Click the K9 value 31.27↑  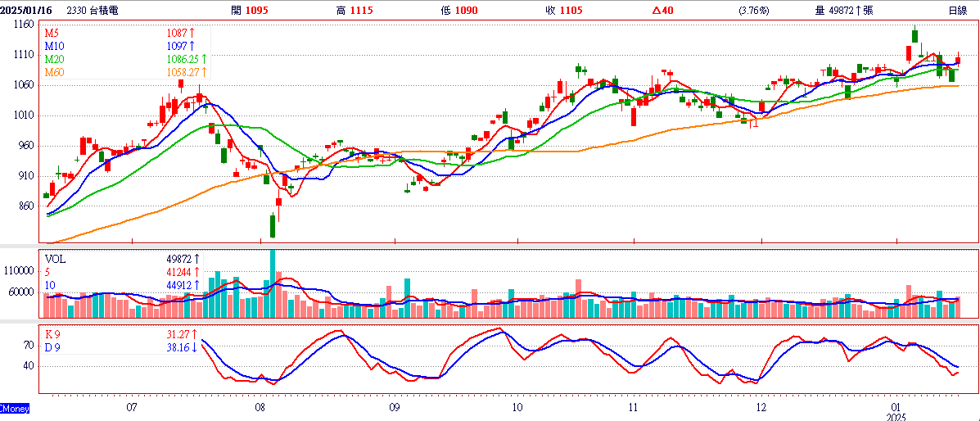(x=180, y=334)
